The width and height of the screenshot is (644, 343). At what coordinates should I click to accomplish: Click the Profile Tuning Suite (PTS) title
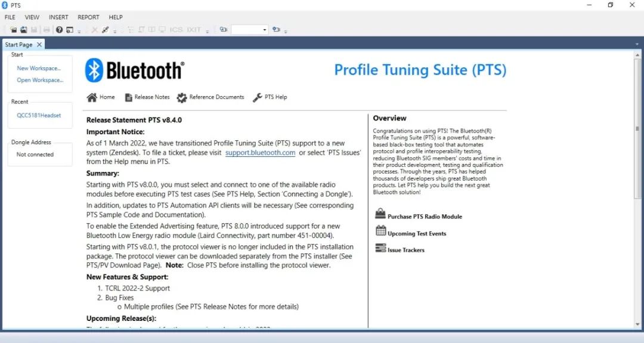[x=420, y=70]
